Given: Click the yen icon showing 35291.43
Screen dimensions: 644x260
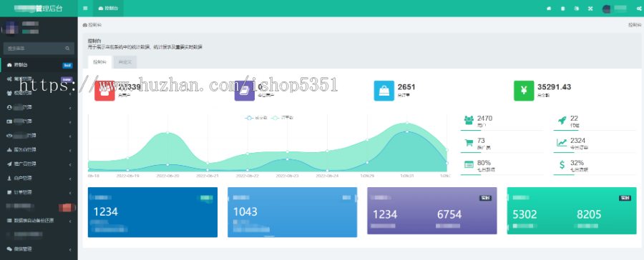Looking at the screenshot, I should coord(524,91).
